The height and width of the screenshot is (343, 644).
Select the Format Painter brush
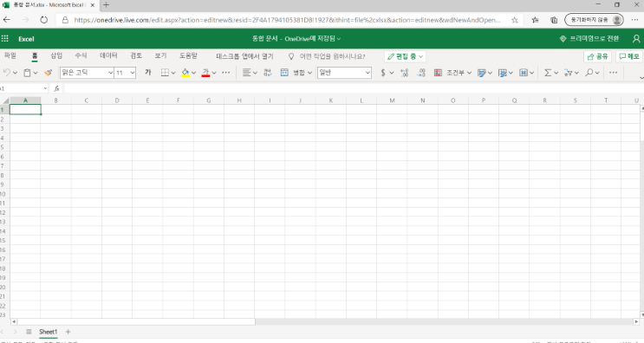click(x=49, y=73)
